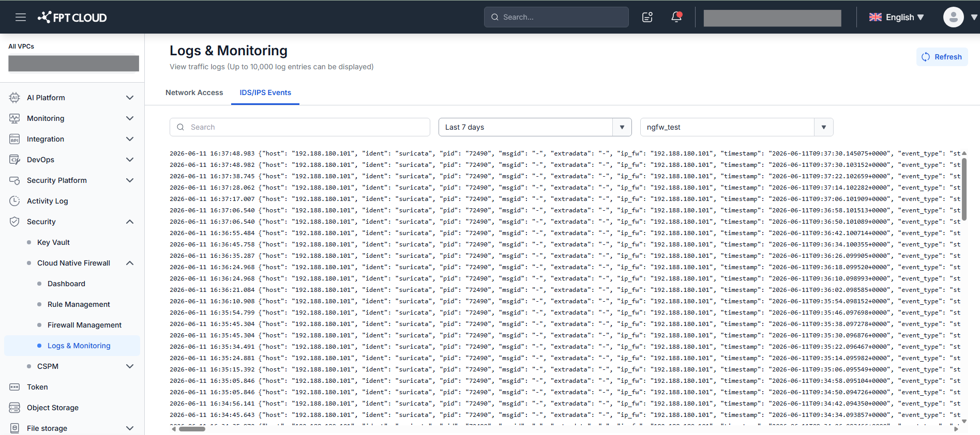The width and height of the screenshot is (980, 435).
Task: Select log entry at 16:35:15.392
Action: [x=565, y=369]
